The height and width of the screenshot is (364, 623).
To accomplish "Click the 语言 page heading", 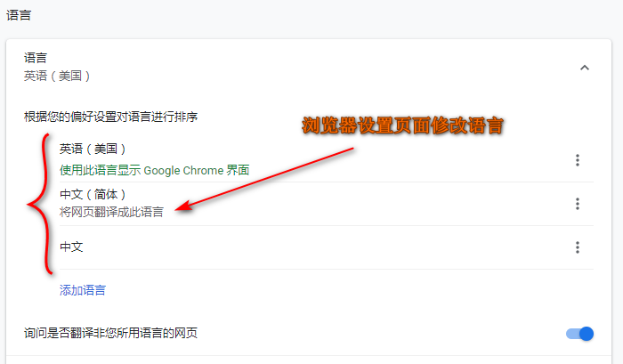I will [x=19, y=15].
